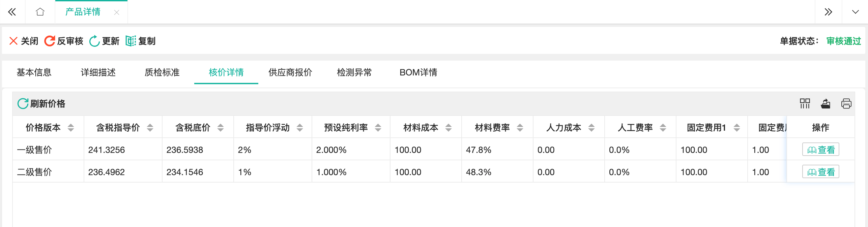Viewport: 868px width, 227px height.
Task: Switch to the 供应商报价 tab
Action: click(290, 72)
